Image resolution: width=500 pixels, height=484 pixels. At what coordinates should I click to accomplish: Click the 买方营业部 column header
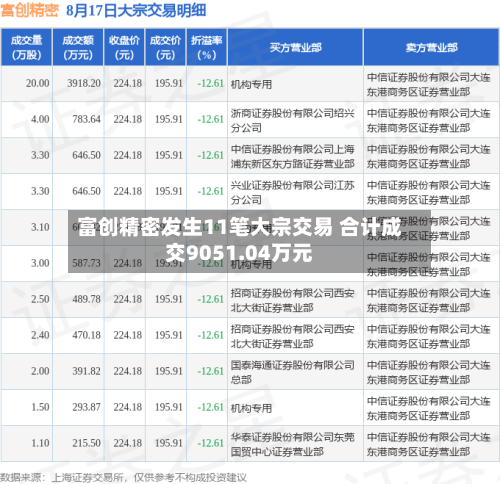click(x=295, y=47)
